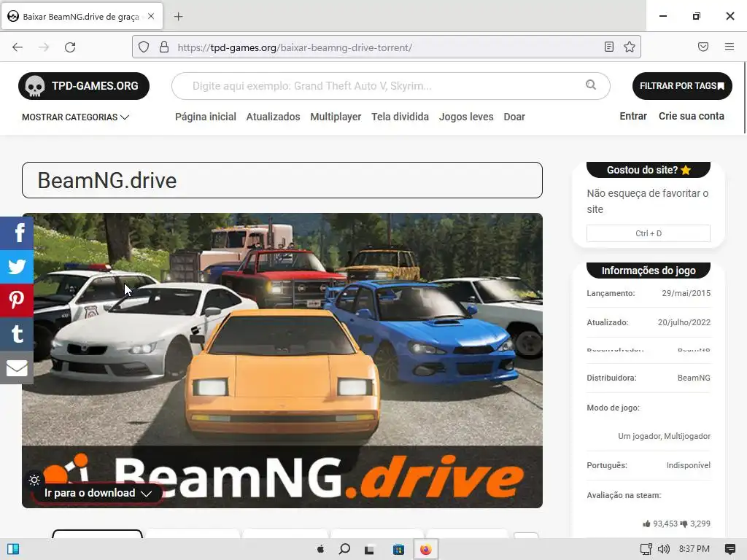Share page on Tumblr
This screenshot has height=560, width=747.
pos(17,334)
